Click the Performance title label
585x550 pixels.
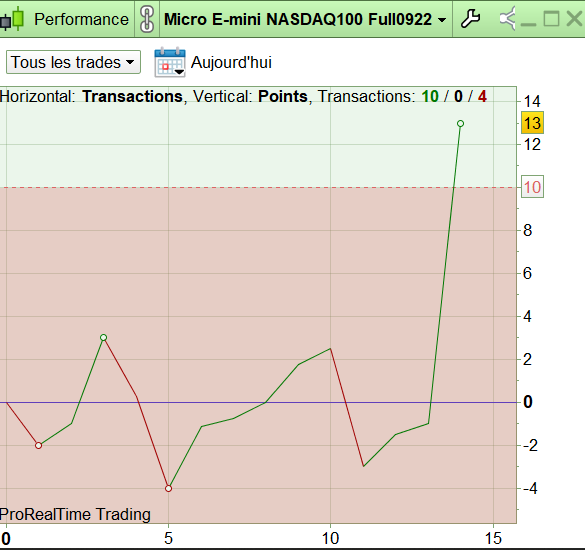tap(81, 19)
